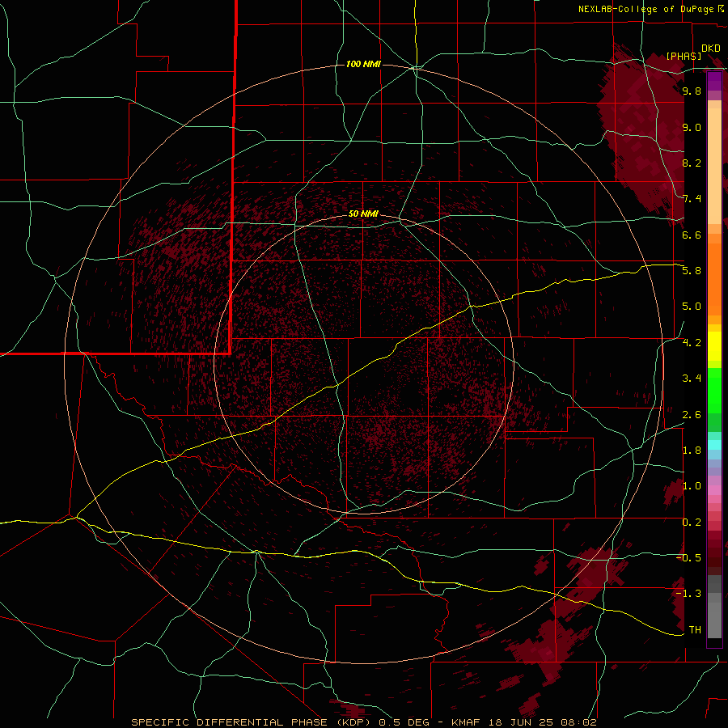This screenshot has width=728, height=728.
Task: Click the 50 NMI range ring label
Action: coord(363,214)
